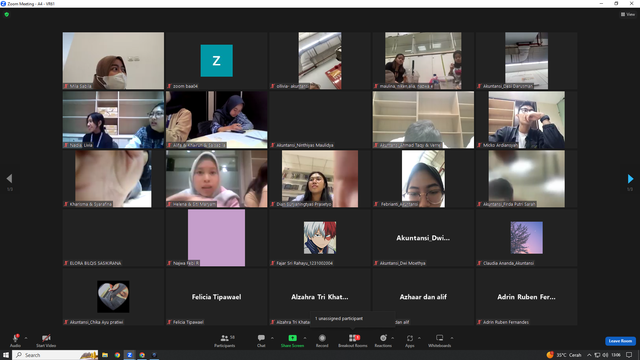Select ELORA BILQIS SASKIRANA's tile
The height and width of the screenshot is (360, 640).
point(113,238)
